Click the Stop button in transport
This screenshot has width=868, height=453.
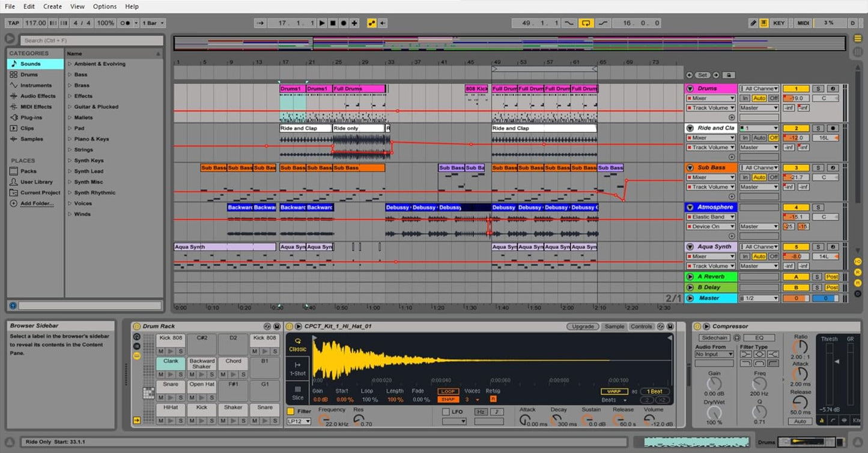coord(333,23)
